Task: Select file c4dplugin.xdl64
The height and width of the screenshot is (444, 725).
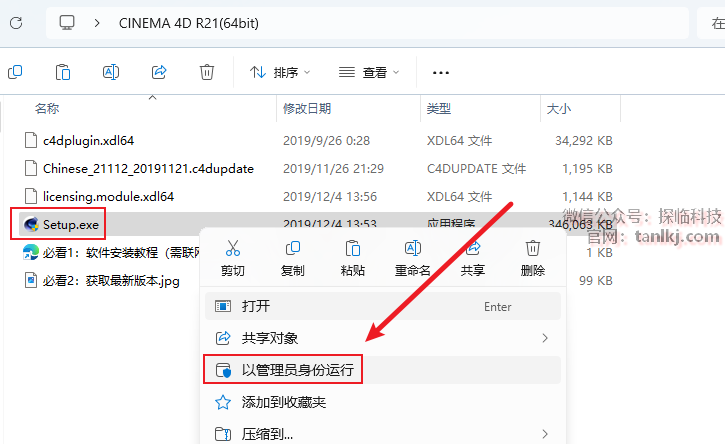Action: click(88, 141)
